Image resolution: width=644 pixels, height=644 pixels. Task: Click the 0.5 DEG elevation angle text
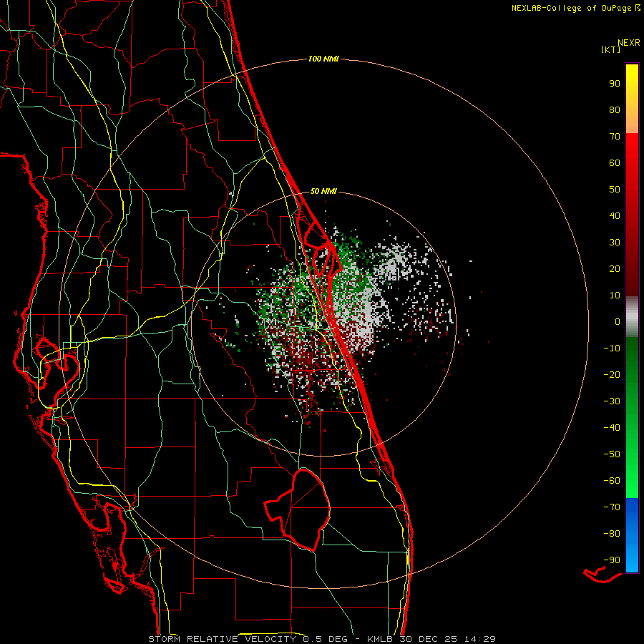tap(326, 639)
